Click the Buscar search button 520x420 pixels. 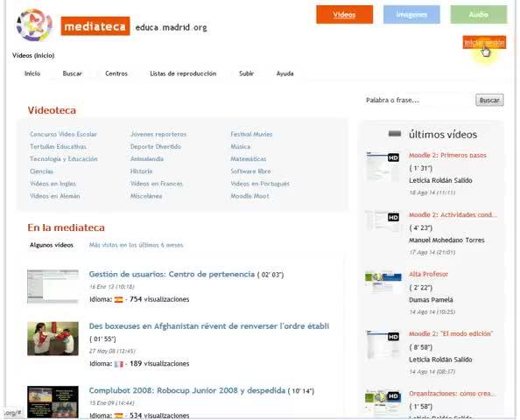[489, 100]
